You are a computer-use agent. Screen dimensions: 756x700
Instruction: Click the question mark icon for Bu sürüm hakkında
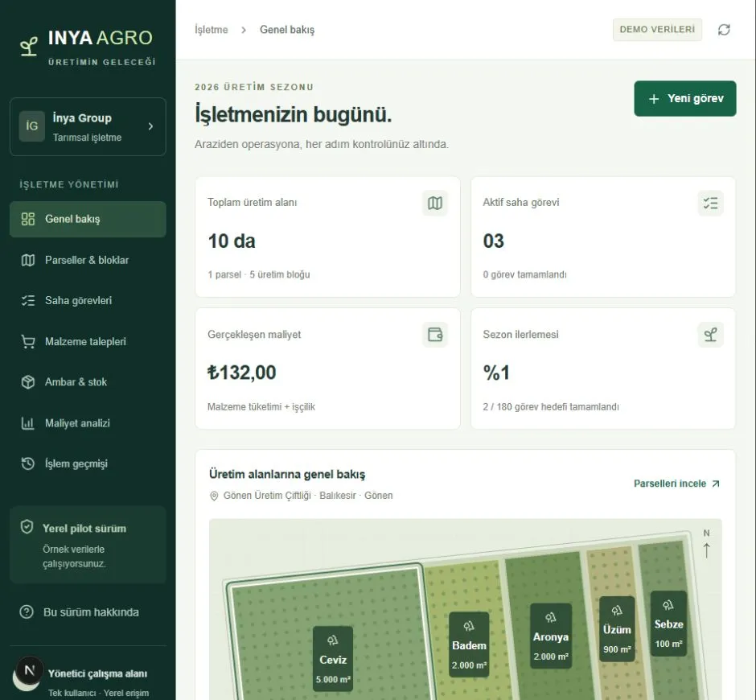(27, 612)
